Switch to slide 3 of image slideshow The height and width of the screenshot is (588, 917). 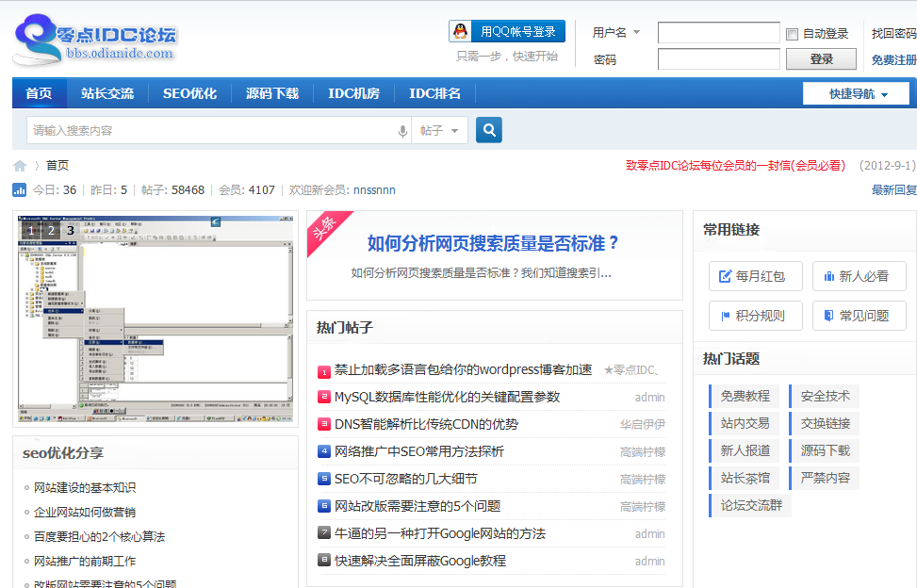point(71,230)
